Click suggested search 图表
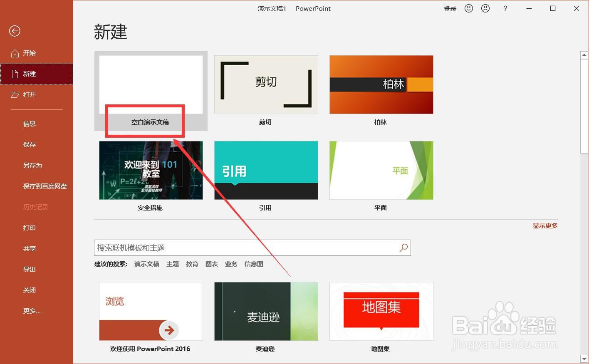The height and width of the screenshot is (364, 589). point(212,264)
